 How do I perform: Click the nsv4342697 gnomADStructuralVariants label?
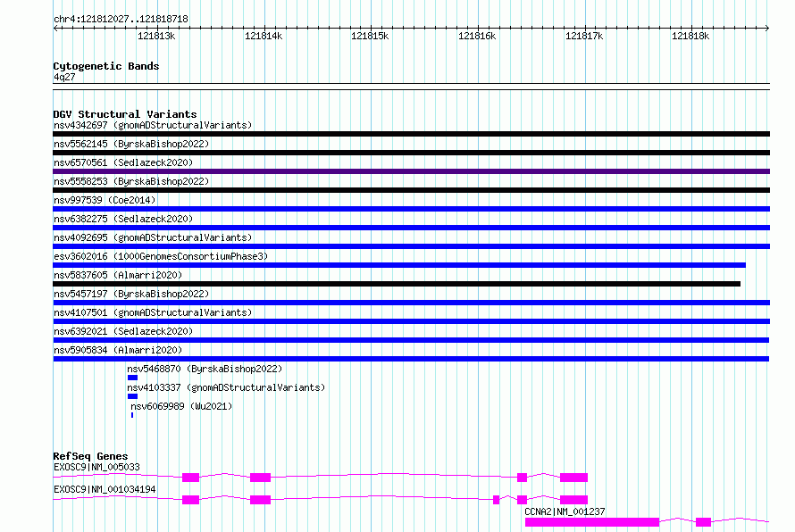pyautogui.click(x=153, y=125)
